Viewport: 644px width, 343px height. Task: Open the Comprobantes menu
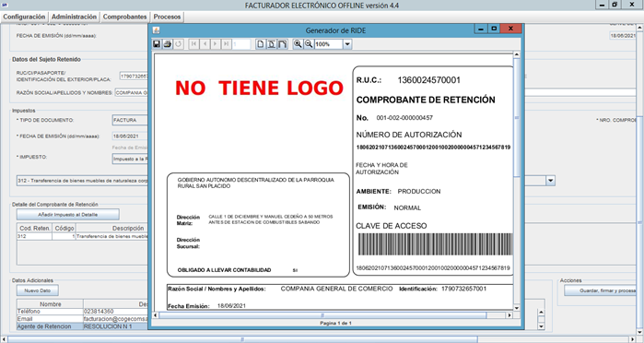pos(125,17)
